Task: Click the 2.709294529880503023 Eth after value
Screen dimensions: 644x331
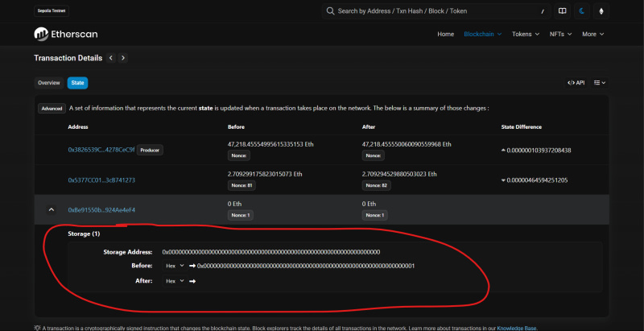Action: [x=399, y=174]
